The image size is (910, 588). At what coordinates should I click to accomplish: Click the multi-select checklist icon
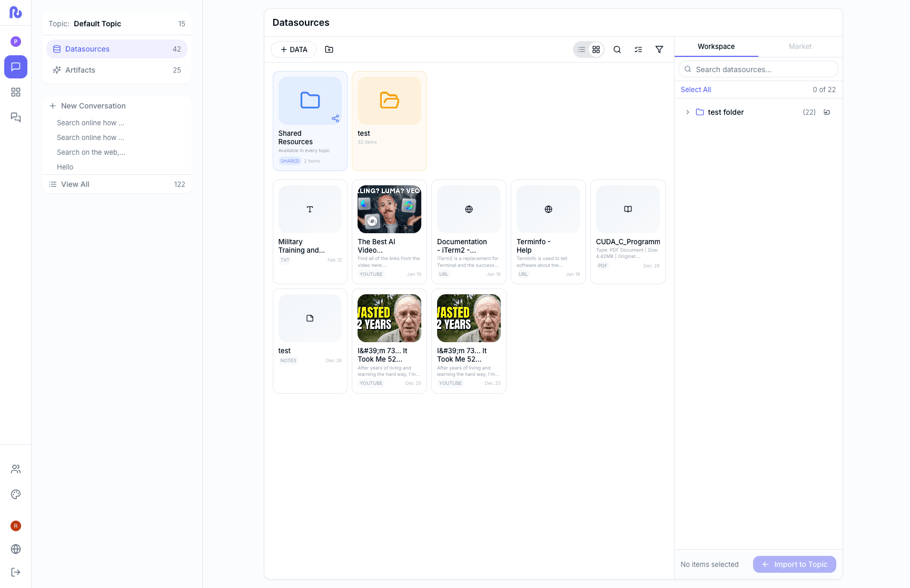(x=638, y=49)
